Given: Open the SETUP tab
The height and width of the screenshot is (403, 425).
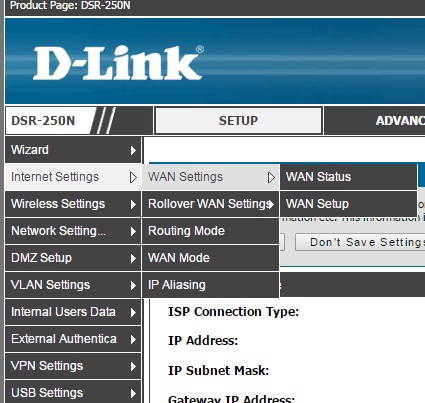Looking at the screenshot, I should coord(238,121).
